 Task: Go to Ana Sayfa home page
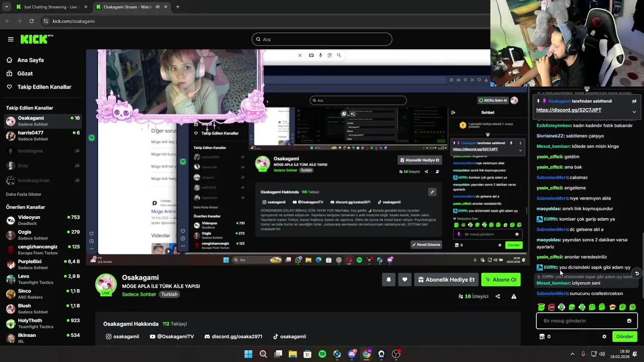[x=30, y=60]
